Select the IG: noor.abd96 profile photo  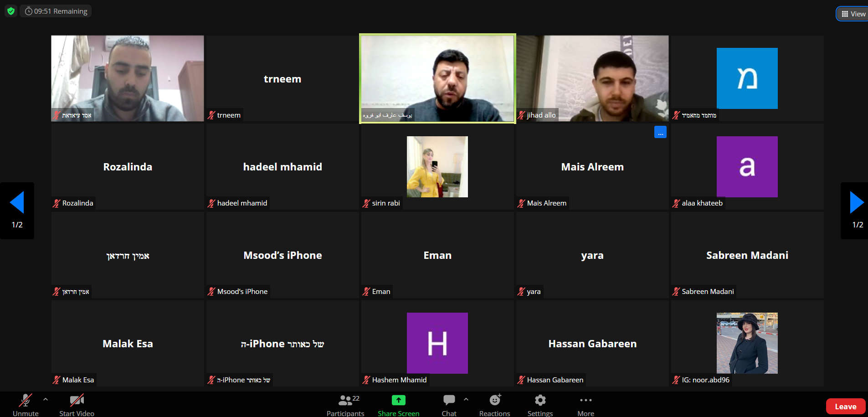pyautogui.click(x=747, y=343)
